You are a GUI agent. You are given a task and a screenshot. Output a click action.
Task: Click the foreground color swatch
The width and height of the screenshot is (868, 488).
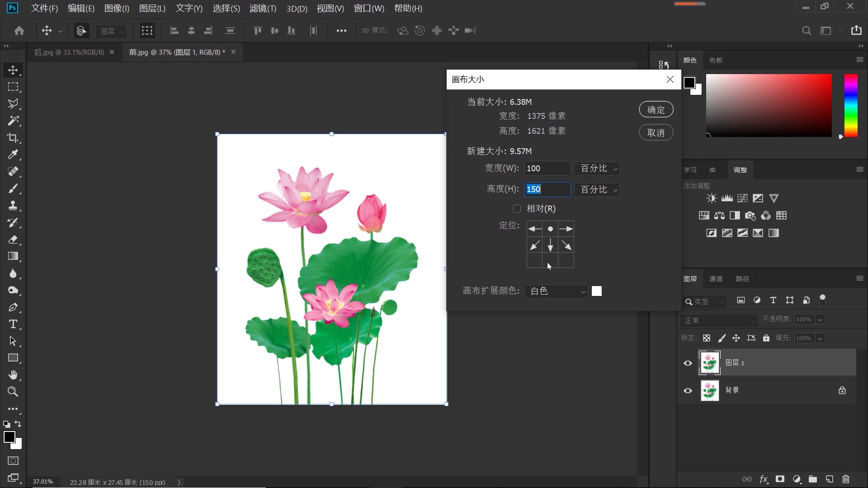[x=10, y=437]
